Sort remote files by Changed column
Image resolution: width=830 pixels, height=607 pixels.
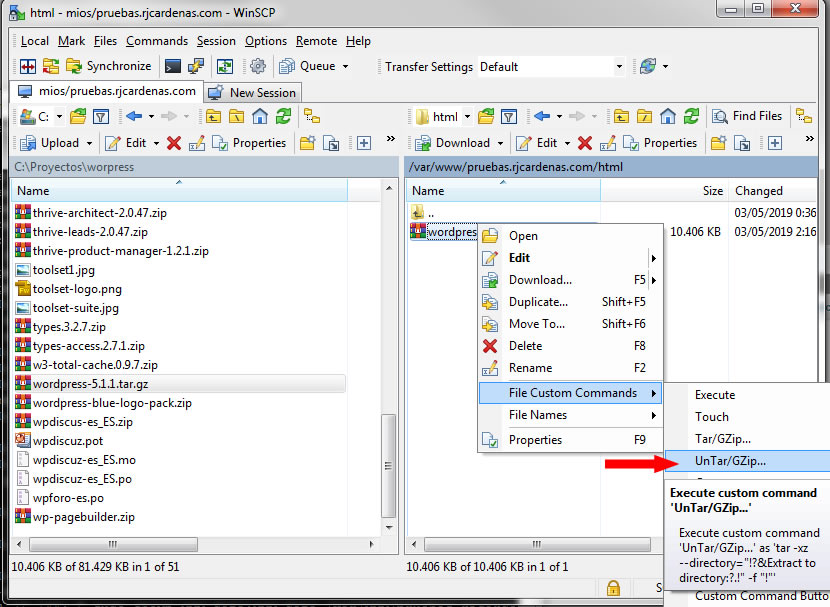pos(774,191)
